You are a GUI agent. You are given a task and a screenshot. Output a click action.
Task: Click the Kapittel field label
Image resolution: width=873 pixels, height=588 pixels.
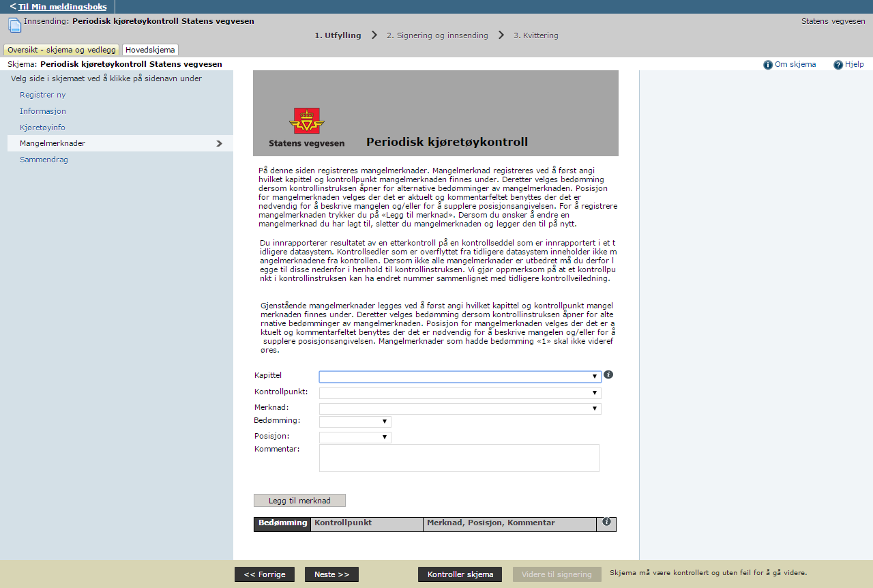(x=268, y=375)
